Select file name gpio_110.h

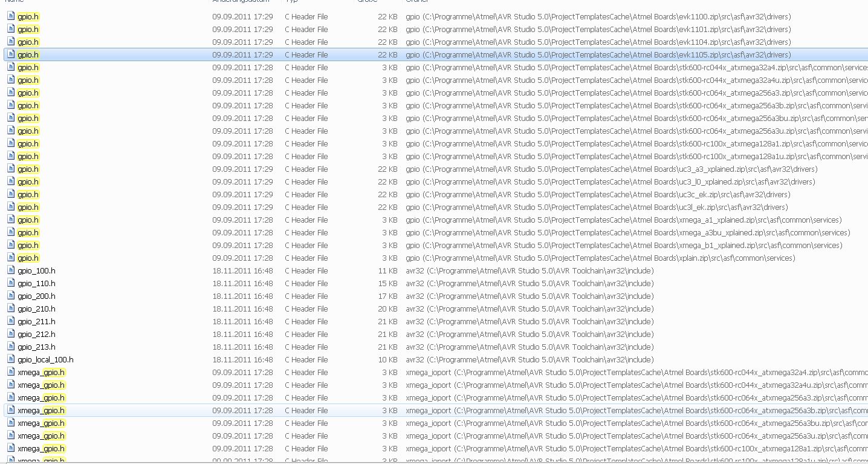pos(36,283)
